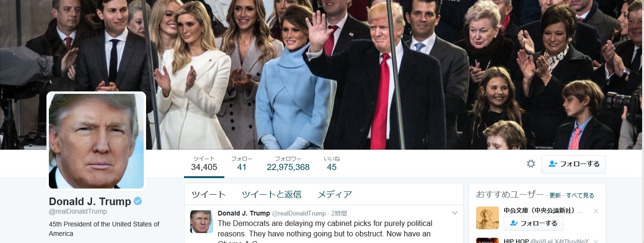
Task: Open the gear settings menu icon
Action: coord(531,164)
